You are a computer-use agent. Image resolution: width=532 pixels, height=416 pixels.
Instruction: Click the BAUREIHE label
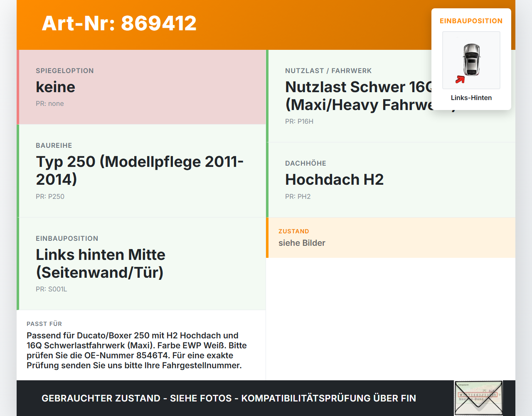tap(54, 145)
